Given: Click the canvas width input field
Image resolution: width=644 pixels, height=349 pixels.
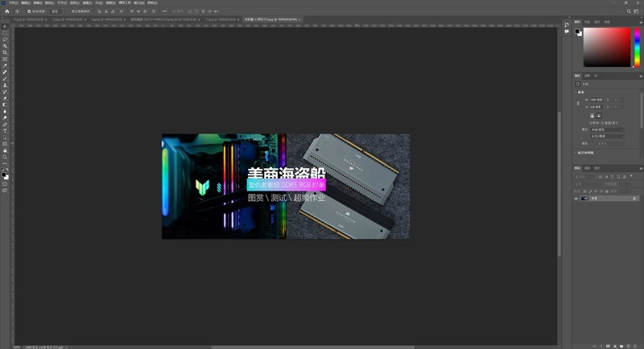Looking at the screenshot, I should point(596,100).
